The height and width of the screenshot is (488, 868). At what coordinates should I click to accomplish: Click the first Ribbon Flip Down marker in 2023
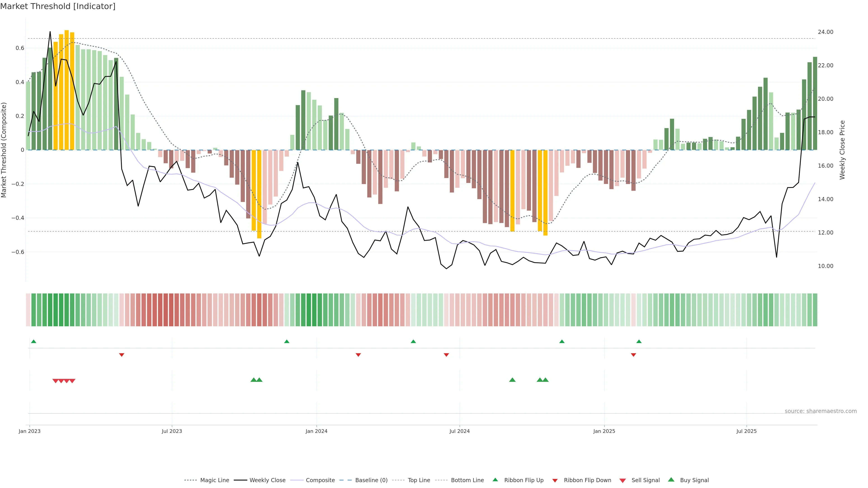(x=122, y=355)
